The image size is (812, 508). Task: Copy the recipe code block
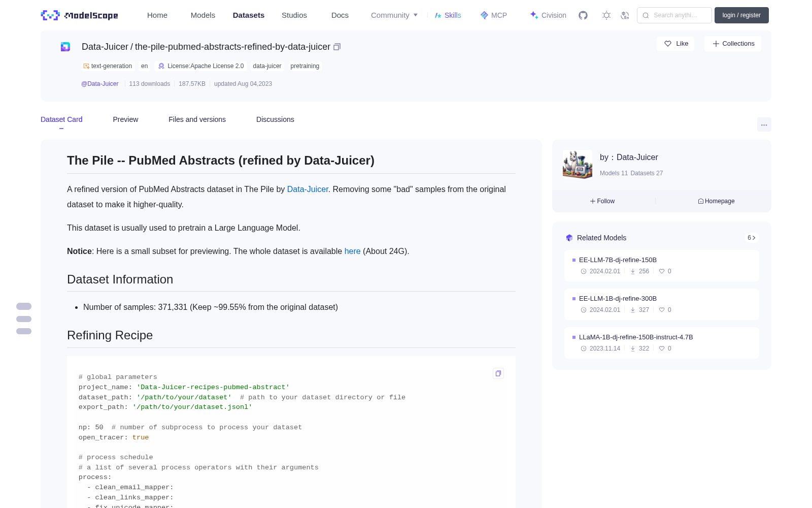click(498, 373)
